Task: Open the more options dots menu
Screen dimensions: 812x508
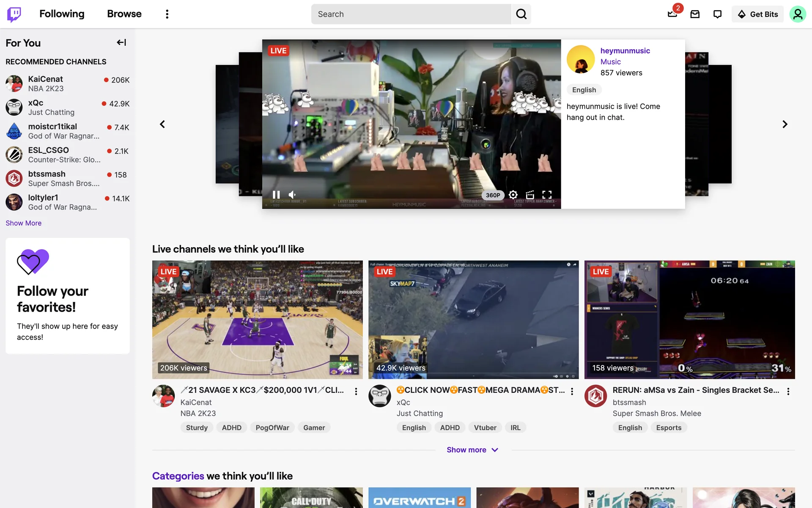Action: click(x=167, y=14)
